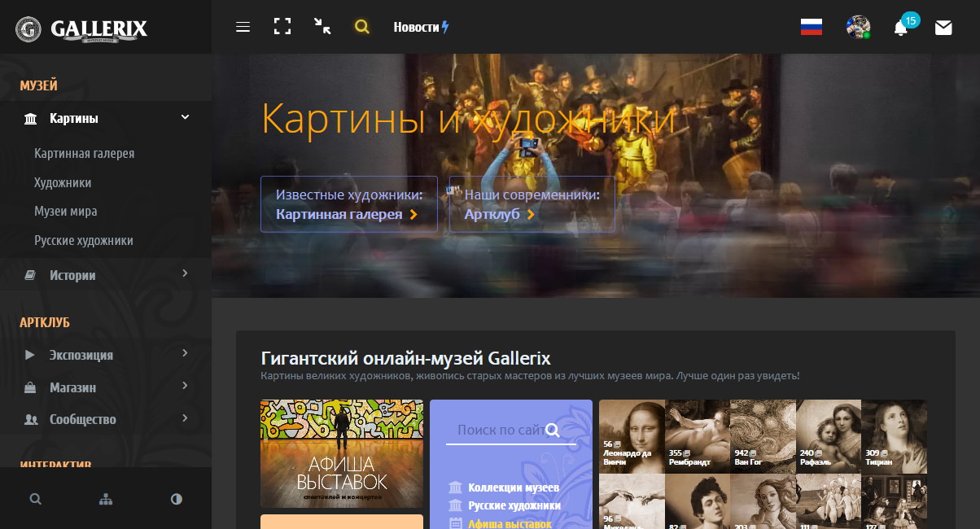
Task: Click the Gallerix logo
Action: click(x=82, y=30)
